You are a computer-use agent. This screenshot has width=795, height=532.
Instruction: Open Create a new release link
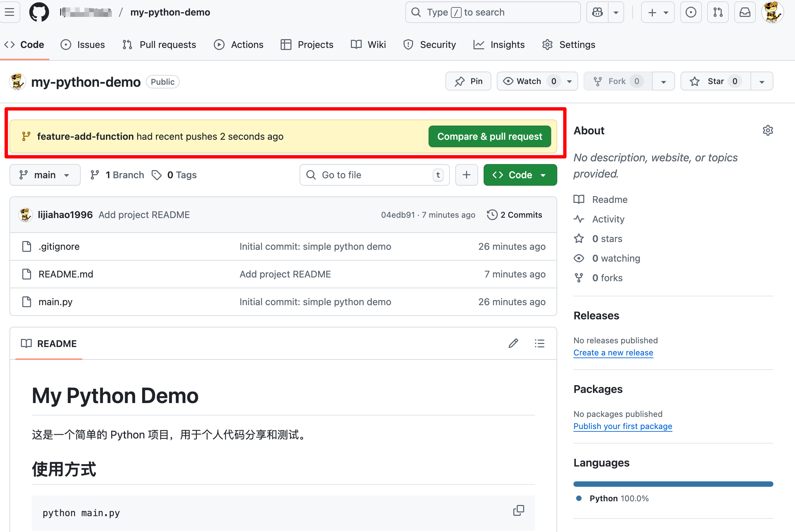pos(613,352)
